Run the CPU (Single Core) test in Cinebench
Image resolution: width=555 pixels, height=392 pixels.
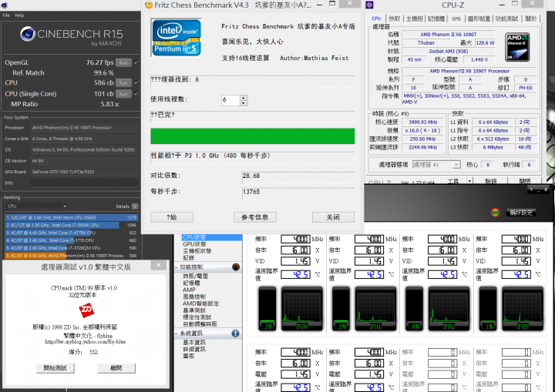tap(123, 94)
